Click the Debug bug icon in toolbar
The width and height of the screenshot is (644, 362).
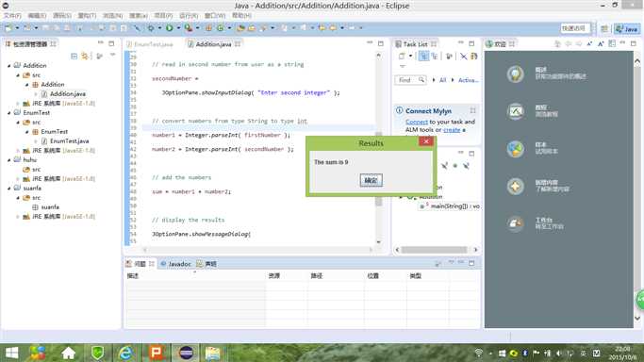click(x=151, y=28)
